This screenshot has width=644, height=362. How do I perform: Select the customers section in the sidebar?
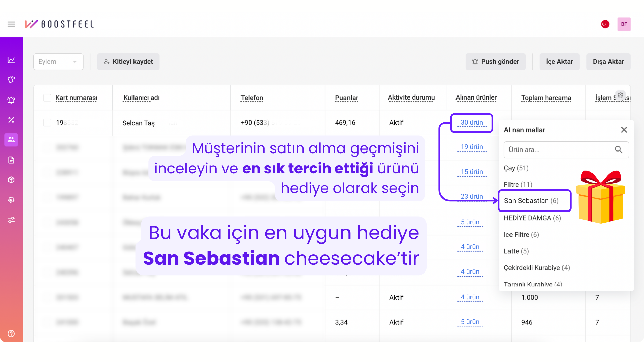(11, 140)
